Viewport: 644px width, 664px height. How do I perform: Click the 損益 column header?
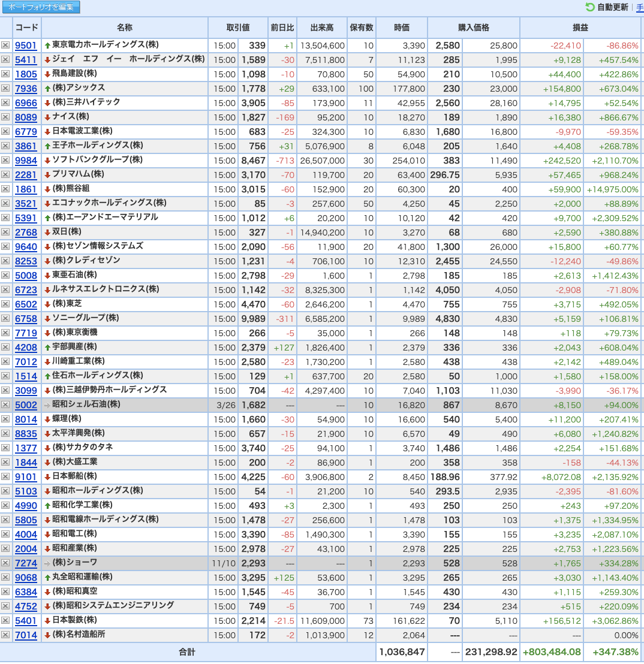coord(580,28)
